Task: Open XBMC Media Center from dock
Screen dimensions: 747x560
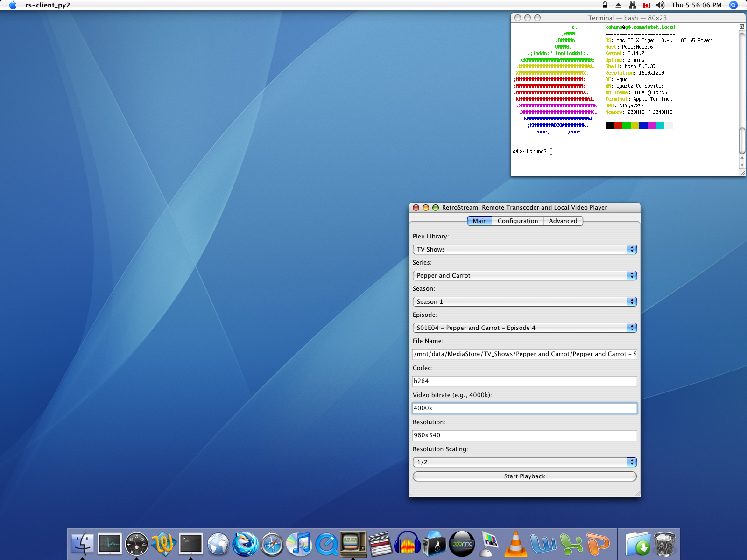Action: coord(462,544)
